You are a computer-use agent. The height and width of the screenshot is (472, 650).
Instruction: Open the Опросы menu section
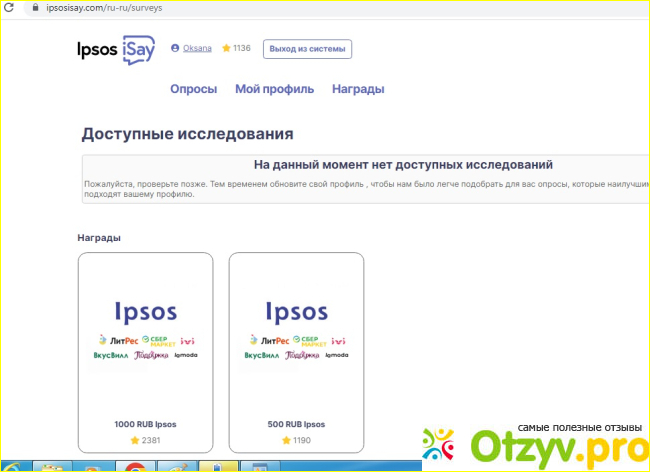193,89
